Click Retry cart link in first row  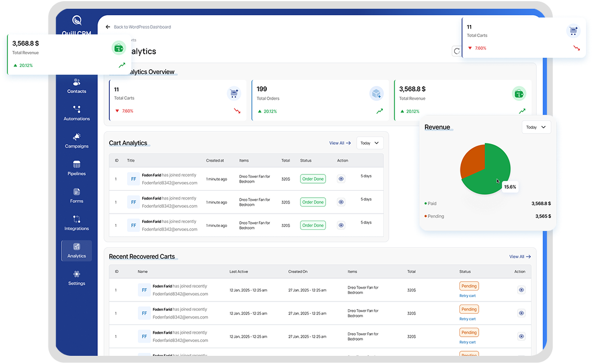(x=468, y=296)
